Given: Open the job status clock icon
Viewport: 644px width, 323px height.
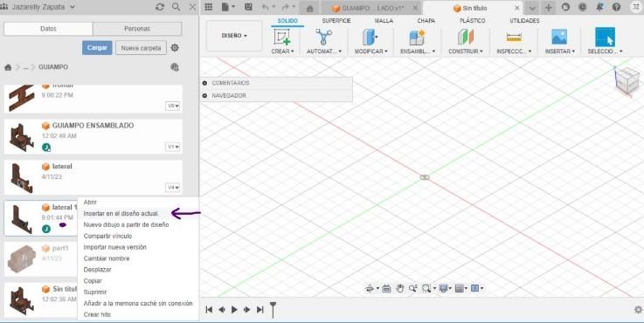Looking at the screenshot, I should [x=582, y=7].
